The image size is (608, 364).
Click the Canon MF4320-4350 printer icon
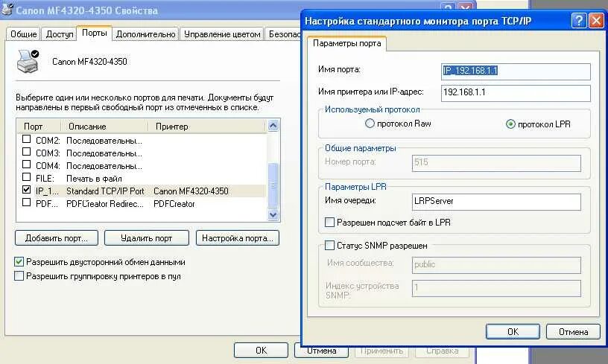tap(28, 61)
